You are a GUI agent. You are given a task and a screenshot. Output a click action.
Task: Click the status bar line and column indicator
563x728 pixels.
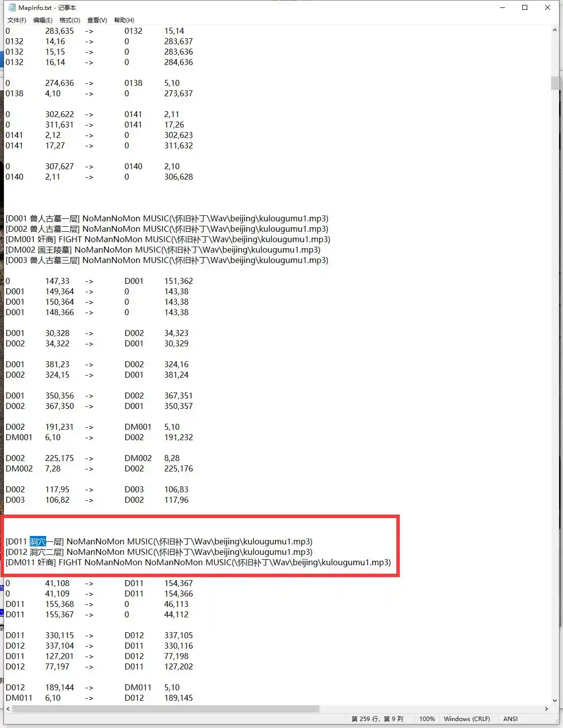[x=377, y=719]
